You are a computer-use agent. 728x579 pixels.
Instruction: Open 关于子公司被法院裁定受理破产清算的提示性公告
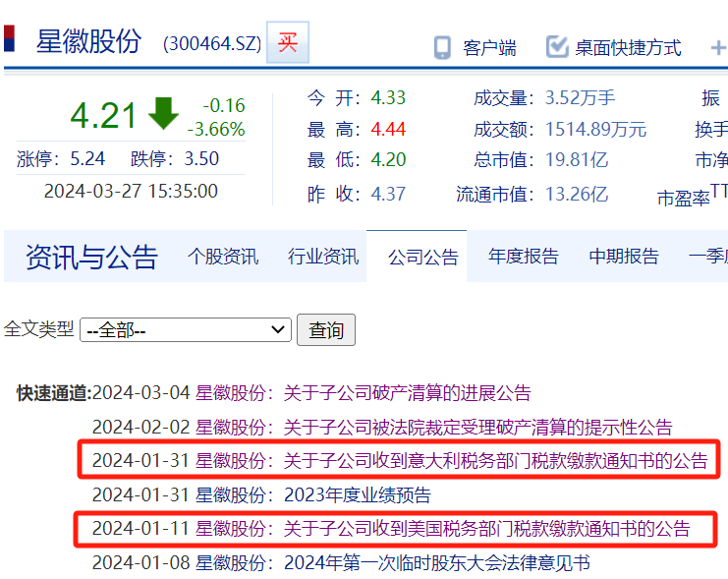[x=477, y=427]
